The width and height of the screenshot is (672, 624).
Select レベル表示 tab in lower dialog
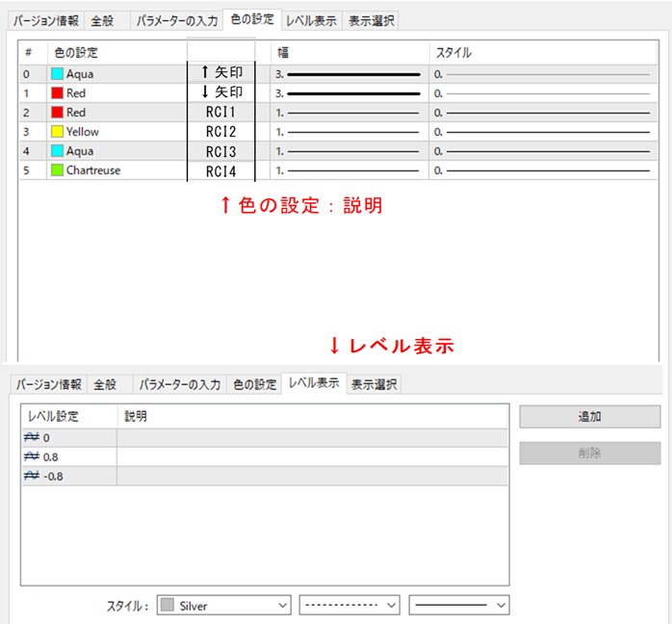click(x=314, y=382)
